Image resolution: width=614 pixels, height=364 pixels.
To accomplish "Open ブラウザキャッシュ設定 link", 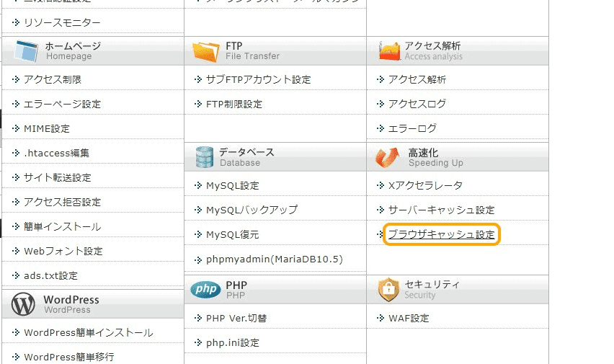I will click(441, 234).
